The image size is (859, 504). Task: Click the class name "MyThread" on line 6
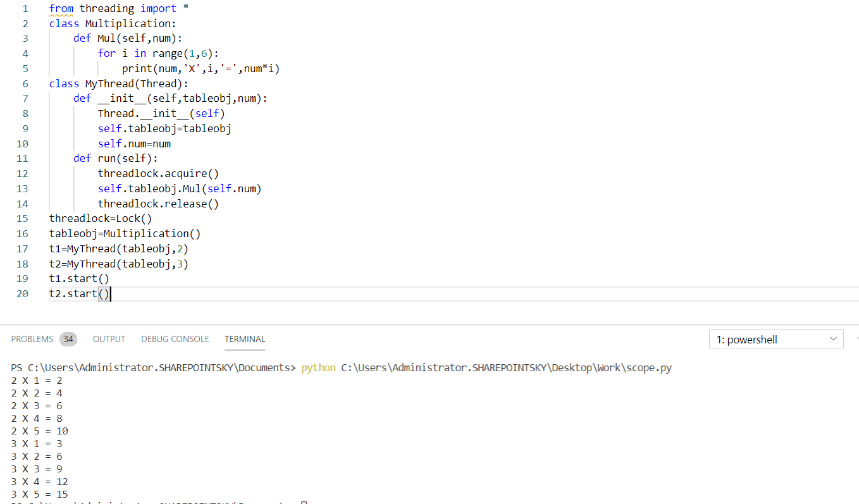click(109, 83)
